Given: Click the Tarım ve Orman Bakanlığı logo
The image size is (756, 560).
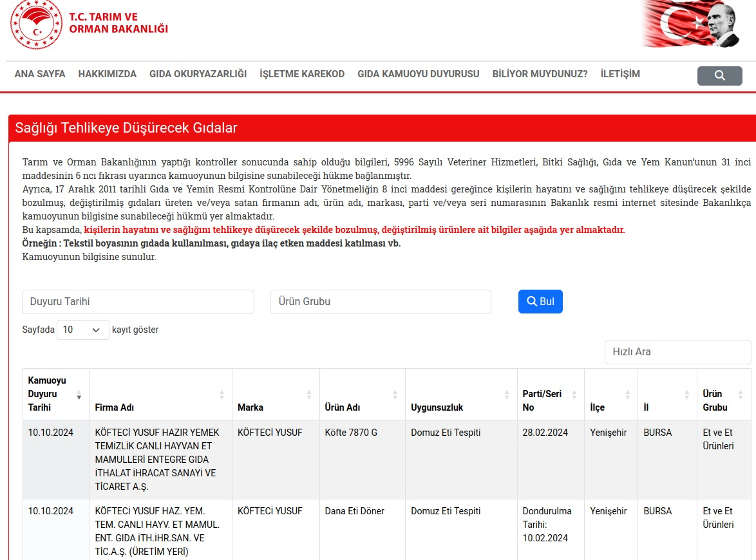Looking at the screenshot, I should [x=90, y=24].
